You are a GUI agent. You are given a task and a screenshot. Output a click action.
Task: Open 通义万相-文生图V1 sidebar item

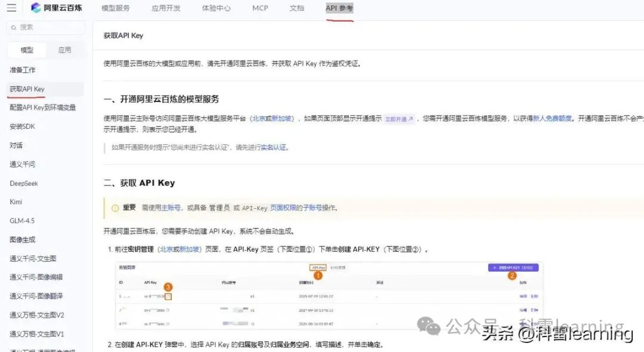pyautogui.click(x=37, y=334)
